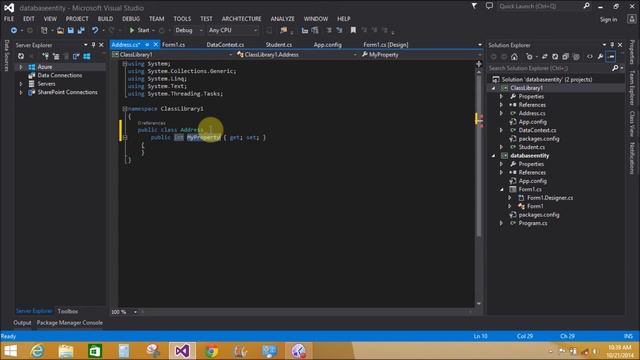Click the Windows Azure icon in Server Explorer toolbar
The width and height of the screenshot is (640, 360).
tap(87, 56)
